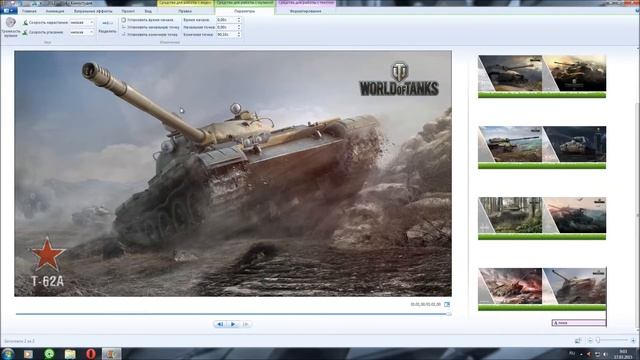Open the video tools Edit (Правка) tab
The height and width of the screenshot is (360, 640).
click(185, 11)
